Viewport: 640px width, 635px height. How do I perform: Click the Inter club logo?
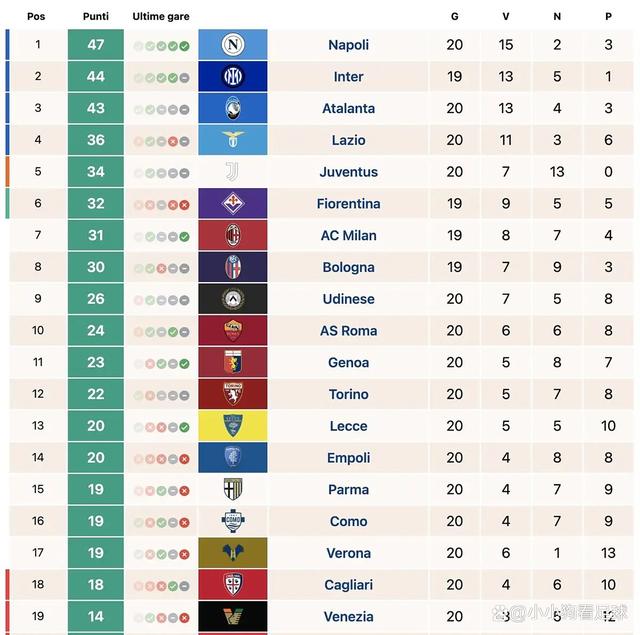[x=233, y=77]
